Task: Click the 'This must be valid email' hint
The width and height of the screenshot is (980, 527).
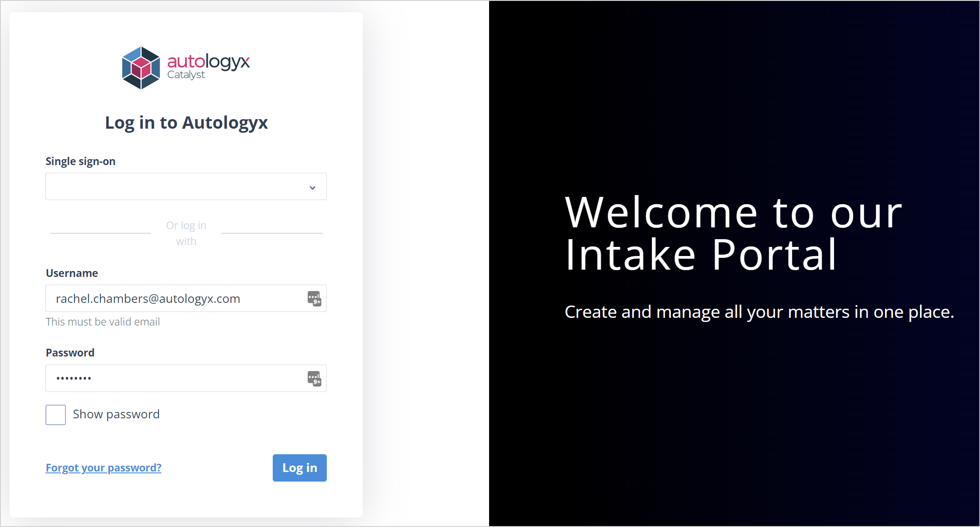Action: (x=103, y=322)
